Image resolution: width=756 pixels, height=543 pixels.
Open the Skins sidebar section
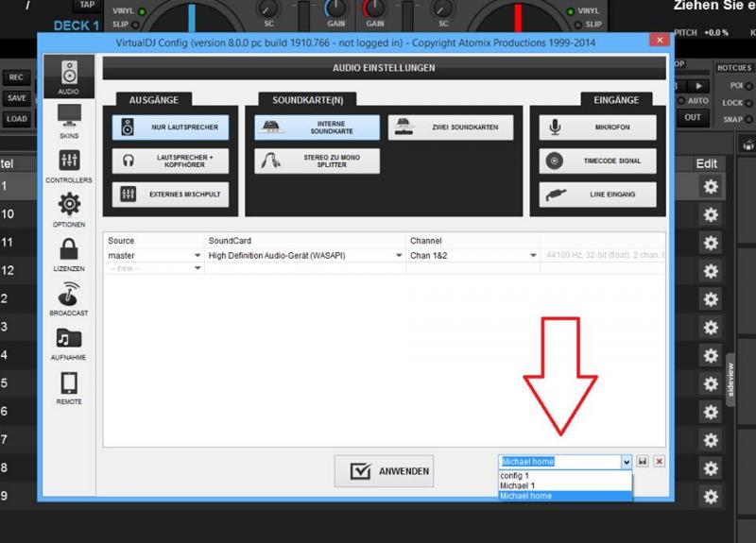pos(69,121)
